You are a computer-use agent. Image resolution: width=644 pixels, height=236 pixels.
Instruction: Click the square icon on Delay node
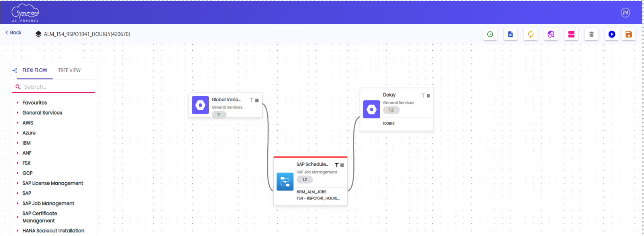[x=428, y=95]
